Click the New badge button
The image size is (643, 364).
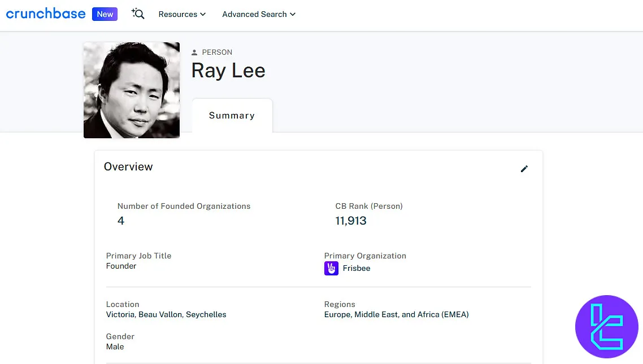105,14
